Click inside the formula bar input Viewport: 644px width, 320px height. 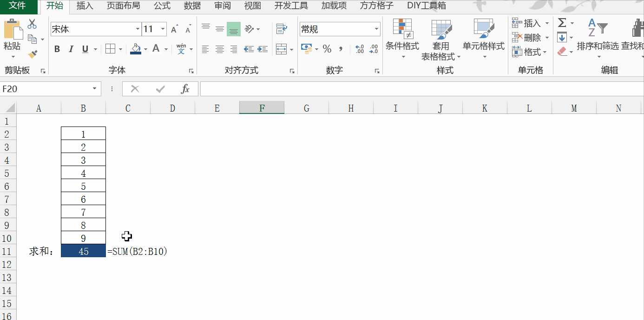tap(421, 89)
